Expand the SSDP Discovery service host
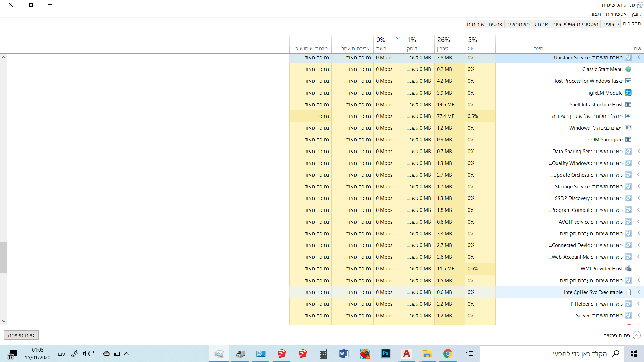This screenshot has height=362, width=644. (638, 198)
